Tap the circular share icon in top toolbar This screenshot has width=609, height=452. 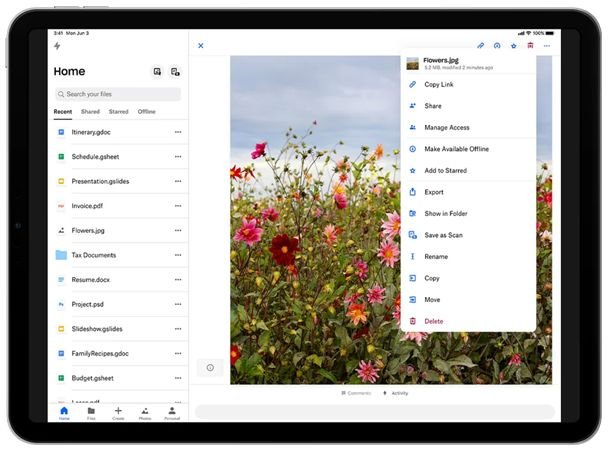pyautogui.click(x=497, y=46)
